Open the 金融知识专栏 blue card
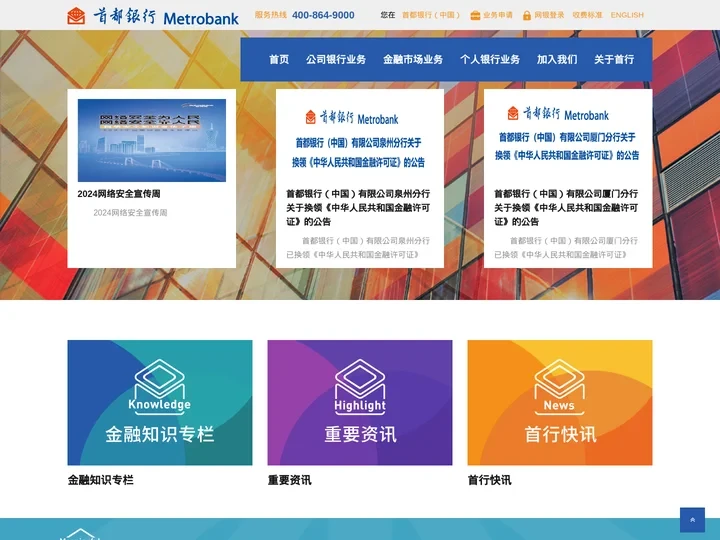720x540 pixels. click(160, 403)
